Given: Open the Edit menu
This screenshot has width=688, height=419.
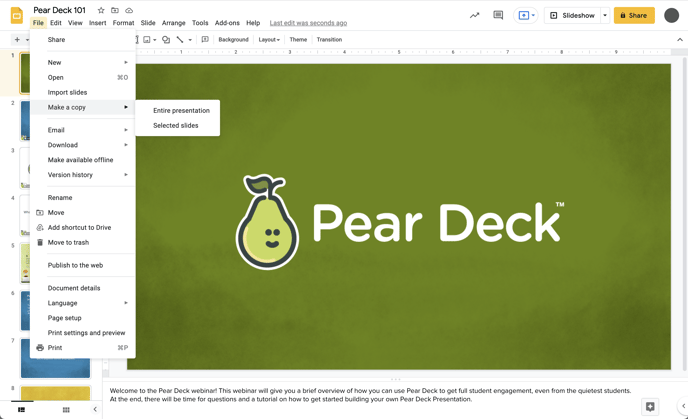Looking at the screenshot, I should [x=56, y=23].
